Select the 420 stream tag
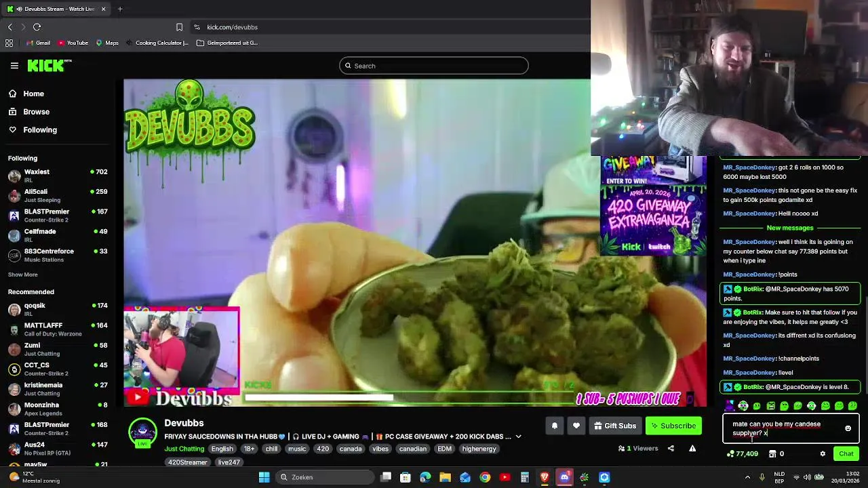This screenshot has width=868, height=488. [x=323, y=449]
